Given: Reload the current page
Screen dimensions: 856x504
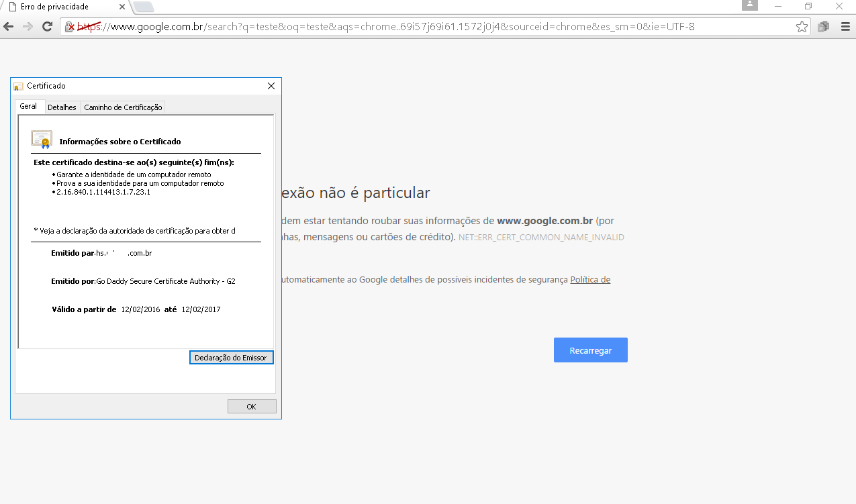Looking at the screenshot, I should (47, 27).
